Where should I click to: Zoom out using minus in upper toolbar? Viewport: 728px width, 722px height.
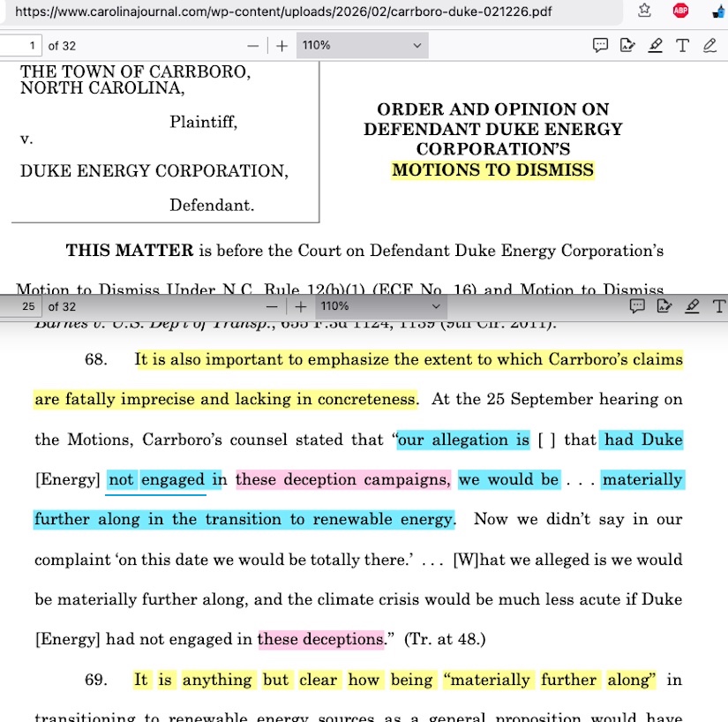pyautogui.click(x=253, y=46)
